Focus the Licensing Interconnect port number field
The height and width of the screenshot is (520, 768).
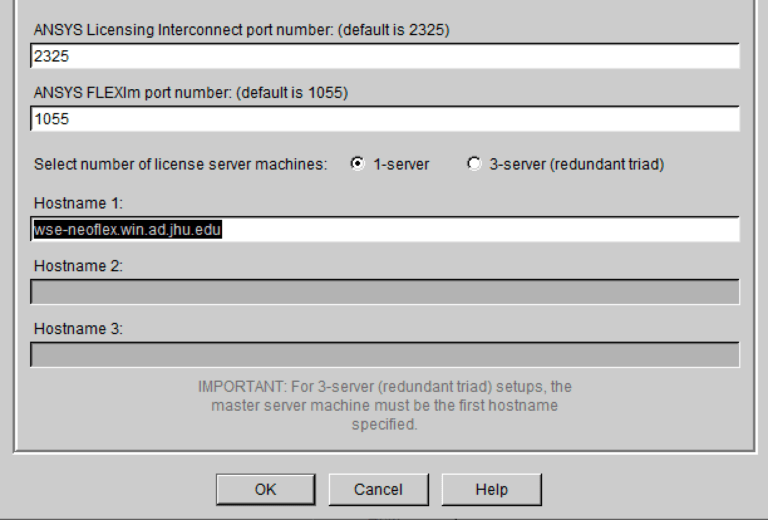coord(385,57)
